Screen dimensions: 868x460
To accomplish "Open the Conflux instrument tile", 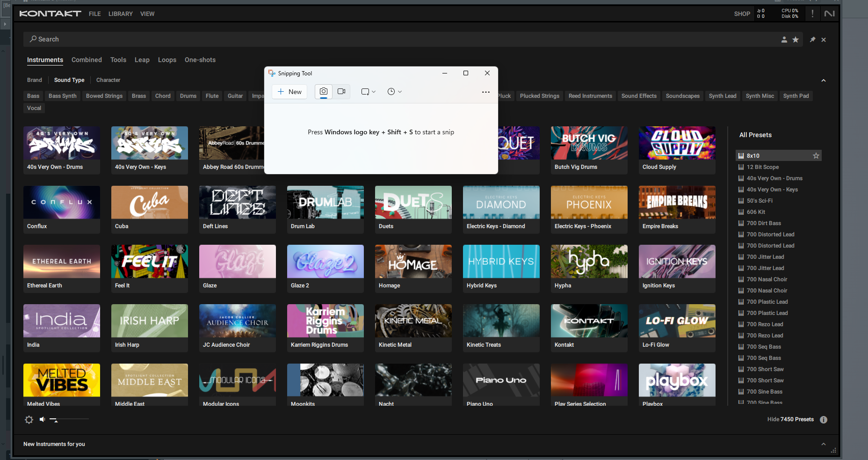I will tap(62, 210).
